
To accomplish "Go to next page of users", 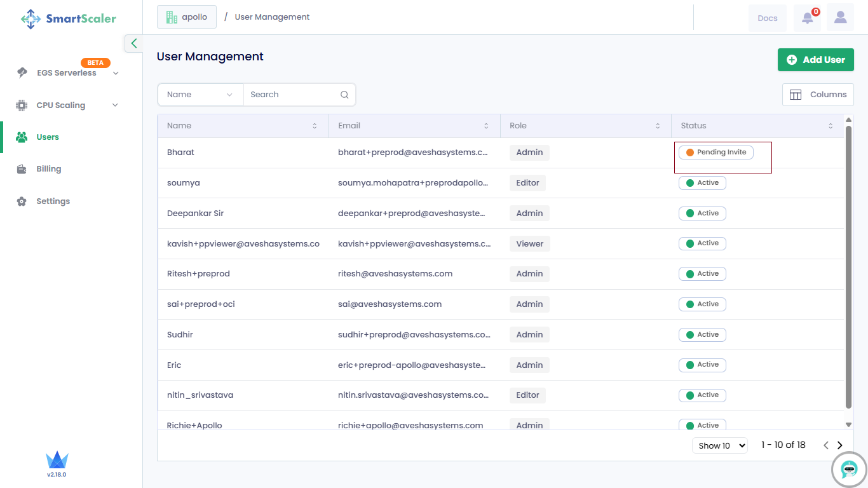I will (x=840, y=445).
